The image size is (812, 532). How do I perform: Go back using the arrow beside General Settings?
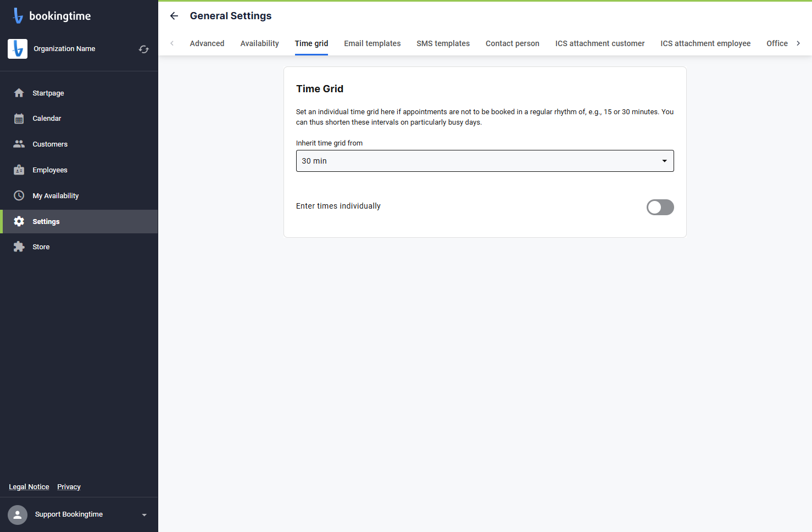(174, 16)
